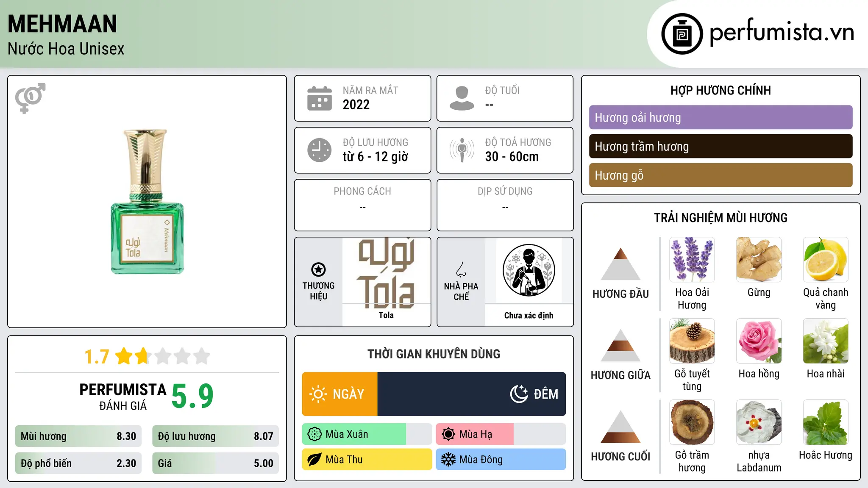Select the Hoa nhài jasmine image
868x488 pixels.
click(x=826, y=341)
